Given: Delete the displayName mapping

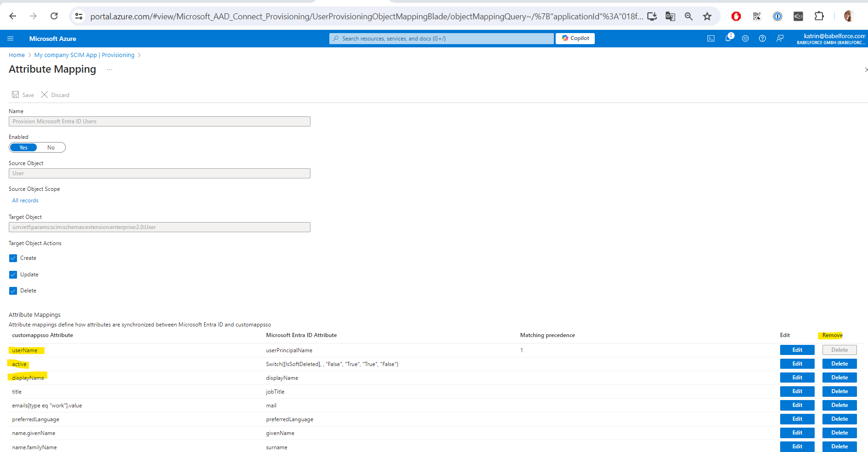Looking at the screenshot, I should click(839, 378).
